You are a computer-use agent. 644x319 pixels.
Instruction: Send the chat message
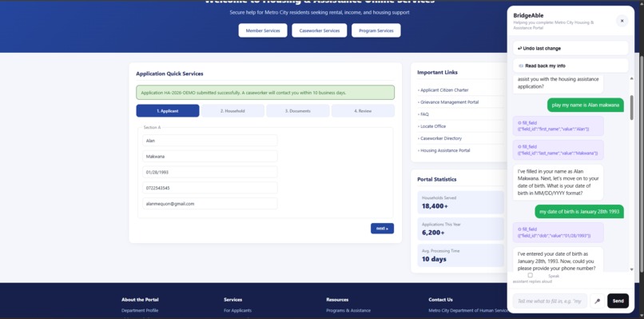618,301
